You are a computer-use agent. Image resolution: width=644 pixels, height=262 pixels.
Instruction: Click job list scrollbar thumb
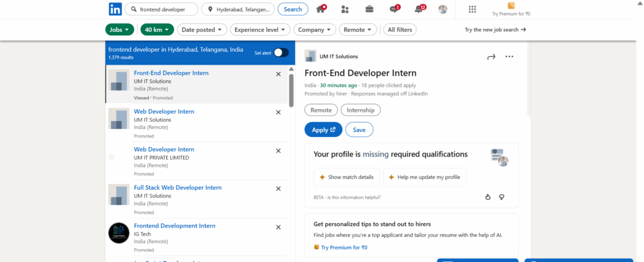pyautogui.click(x=291, y=90)
